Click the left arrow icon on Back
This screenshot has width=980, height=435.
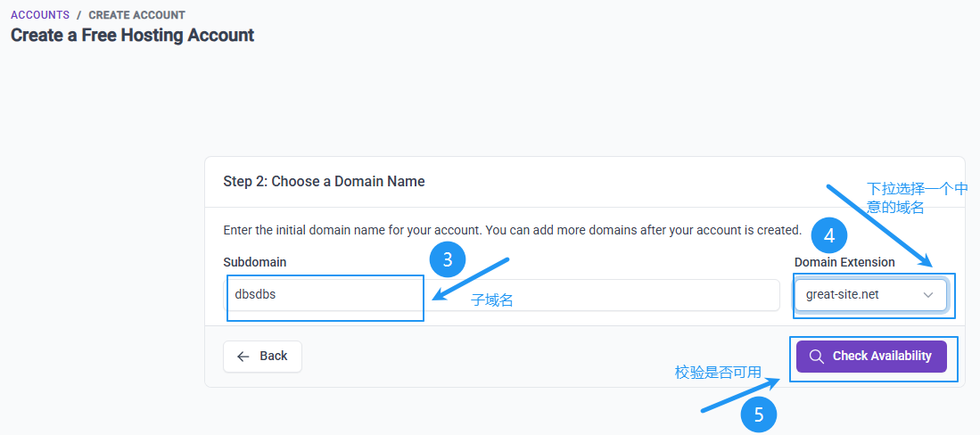[x=243, y=357]
